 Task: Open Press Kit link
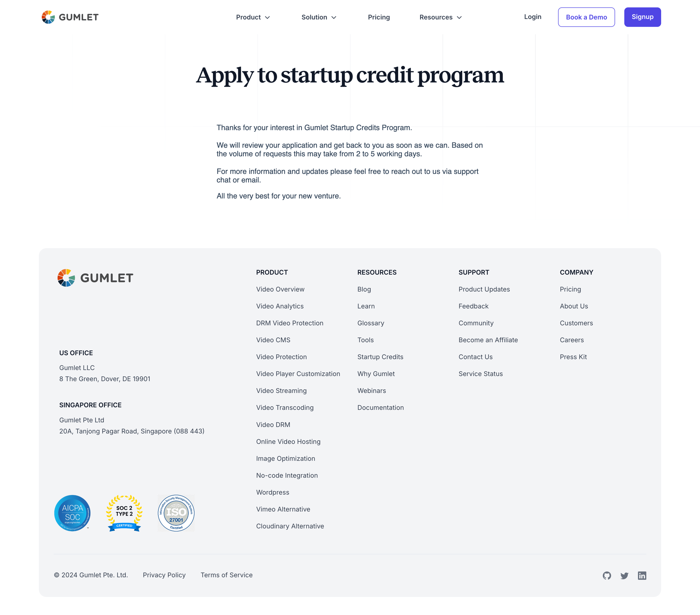click(x=573, y=357)
